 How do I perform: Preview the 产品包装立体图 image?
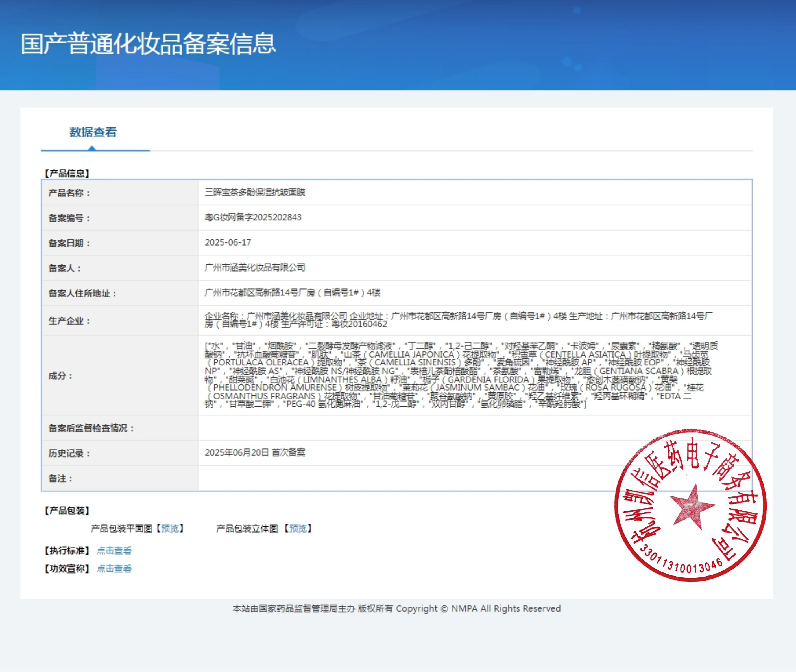298,528
